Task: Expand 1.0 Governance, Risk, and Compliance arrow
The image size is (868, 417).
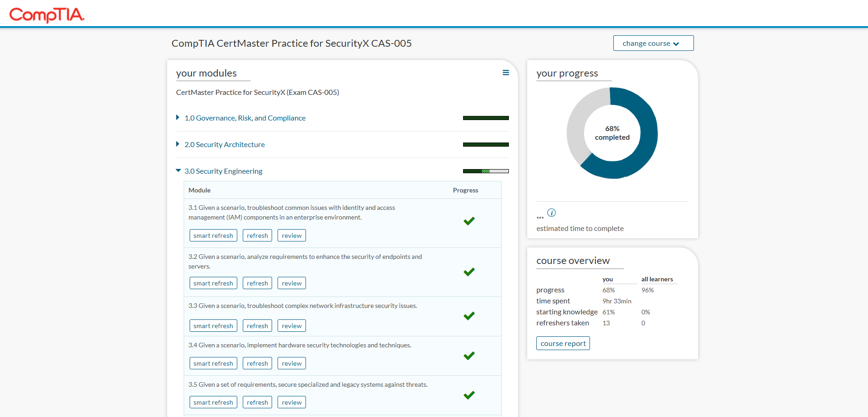Action: 178,118
